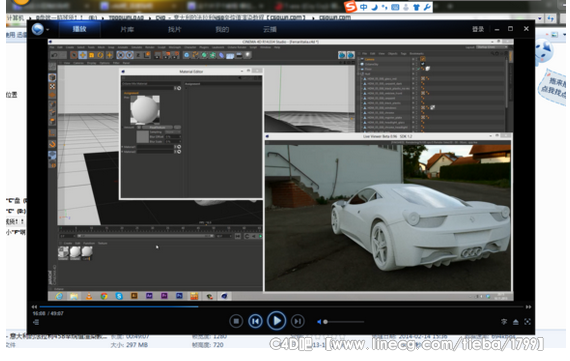Open the Sampling dropdown in Material Editor

173,132
